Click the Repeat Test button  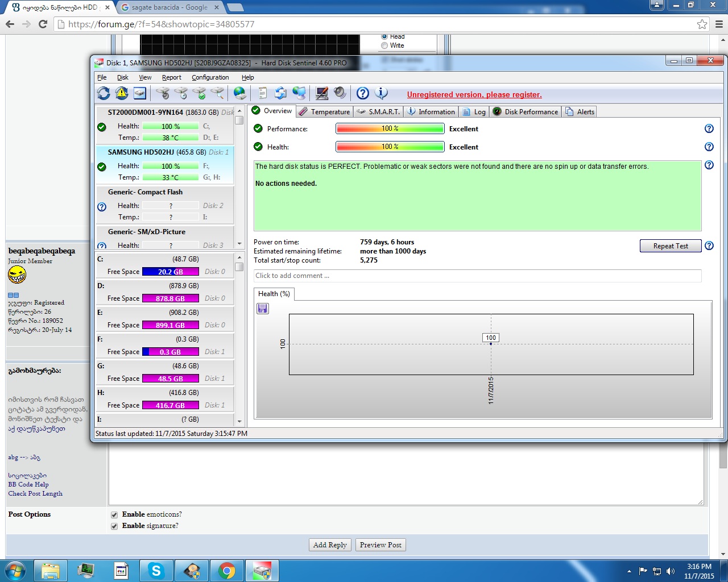point(671,246)
